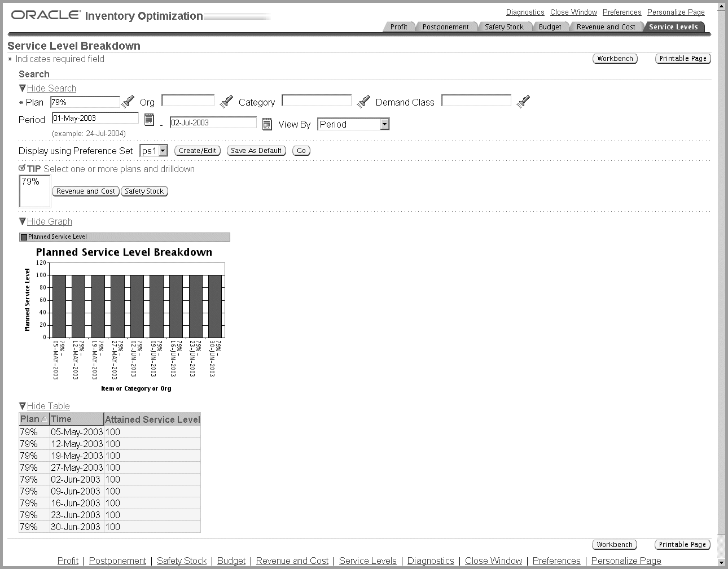Switch to the Safety Stock tab
The height and width of the screenshot is (569, 728).
[x=504, y=27]
